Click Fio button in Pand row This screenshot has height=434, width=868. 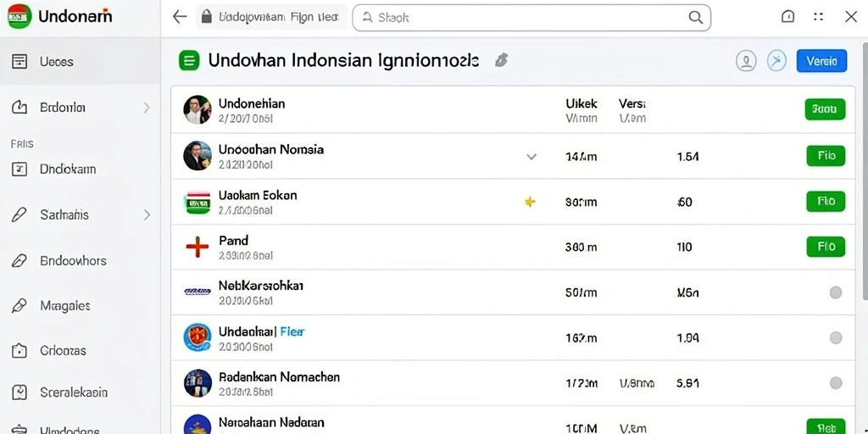826,247
